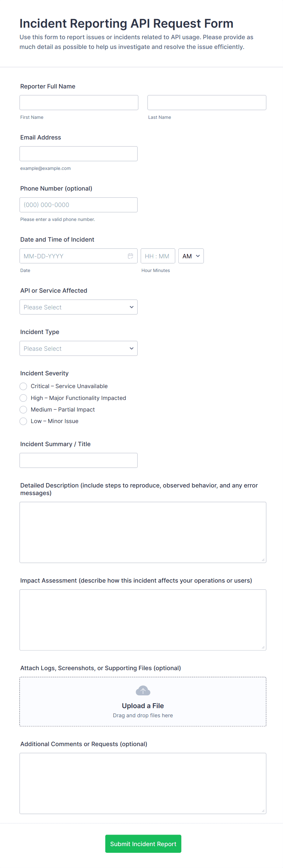
Task: Click the Impact Assessment text area
Action: pyautogui.click(x=143, y=620)
